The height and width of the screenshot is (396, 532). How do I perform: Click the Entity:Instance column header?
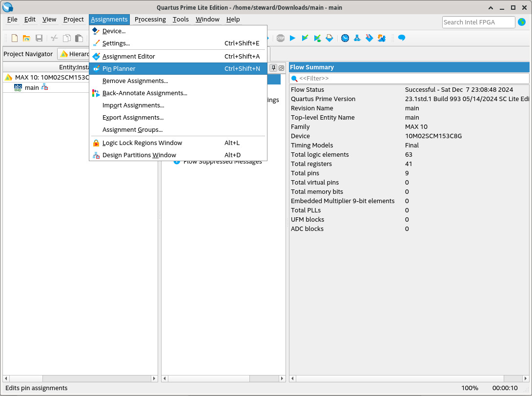(x=46, y=67)
